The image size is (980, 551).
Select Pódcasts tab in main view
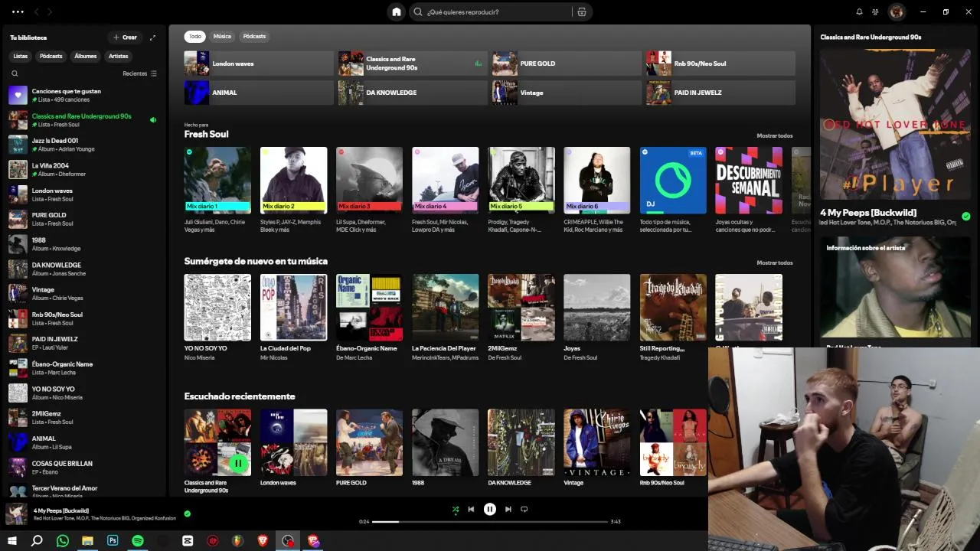tap(254, 36)
